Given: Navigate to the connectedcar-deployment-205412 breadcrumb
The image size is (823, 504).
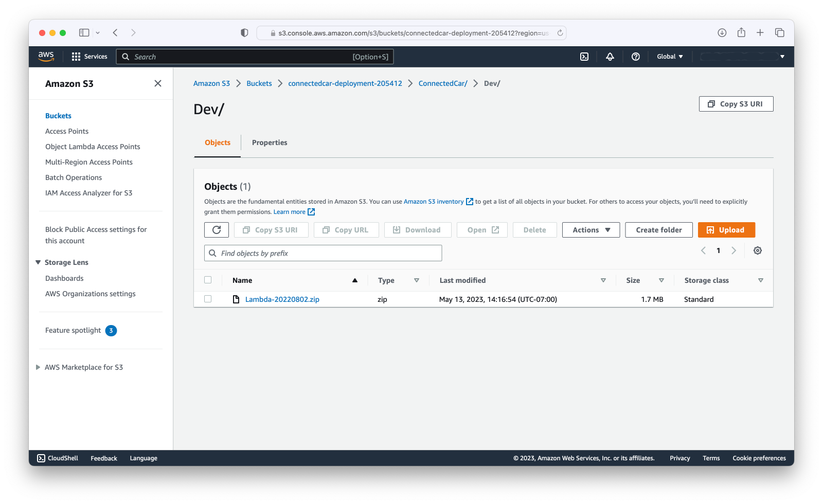Looking at the screenshot, I should 345,83.
